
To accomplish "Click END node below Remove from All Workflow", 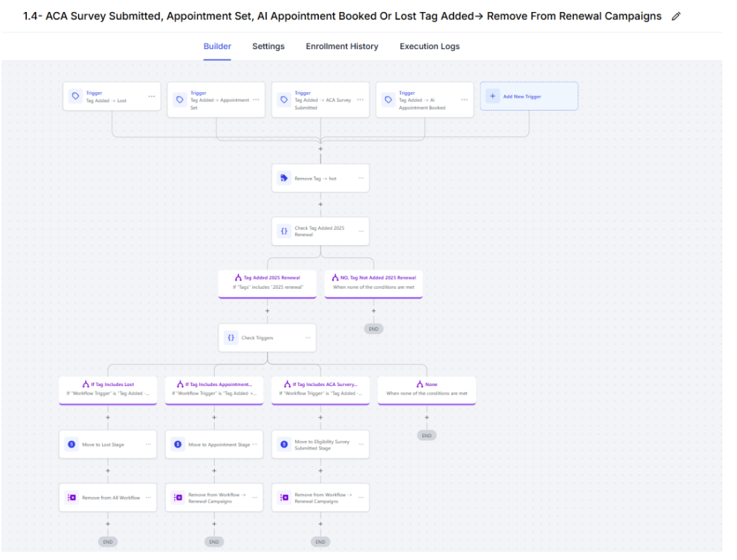I will tap(107, 542).
